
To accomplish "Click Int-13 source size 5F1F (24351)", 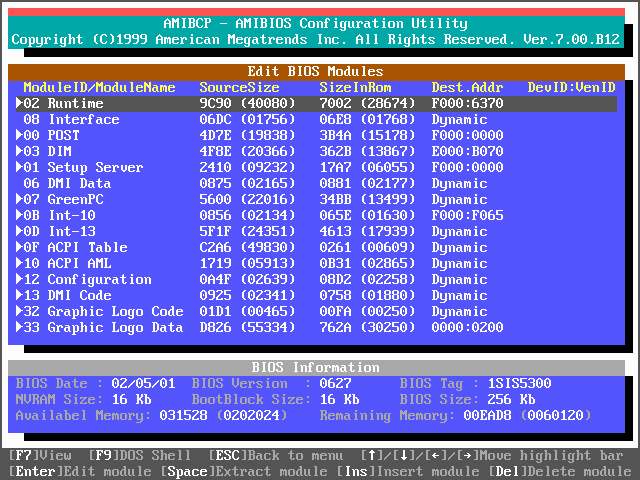I will pos(247,231).
